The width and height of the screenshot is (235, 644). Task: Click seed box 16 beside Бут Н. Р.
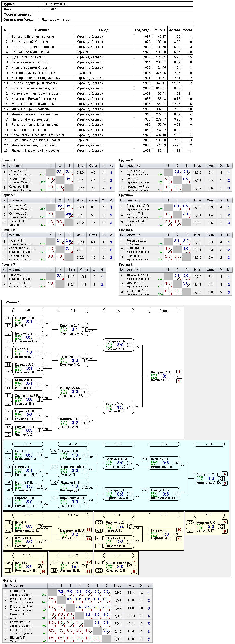pyautogui.click(x=8, y=326)
